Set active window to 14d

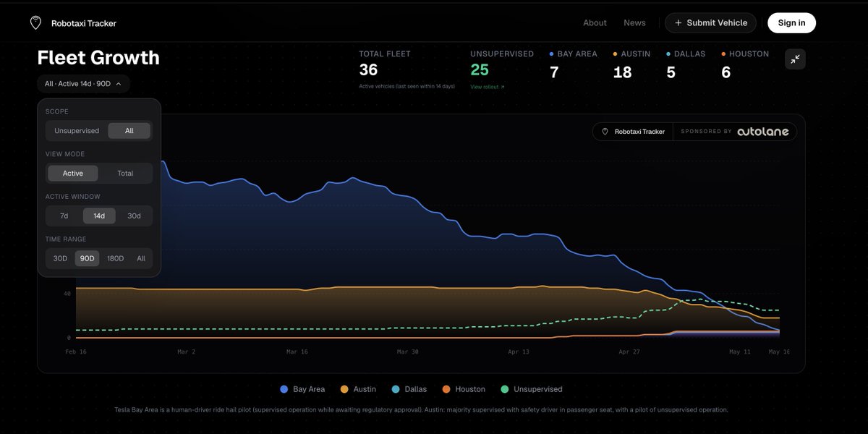(x=99, y=216)
